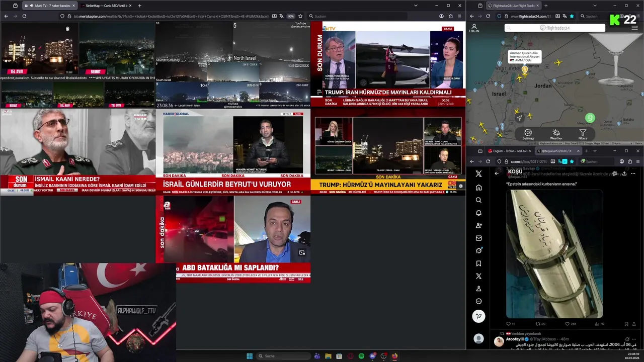Go back arrow in X list header

pos(497,173)
